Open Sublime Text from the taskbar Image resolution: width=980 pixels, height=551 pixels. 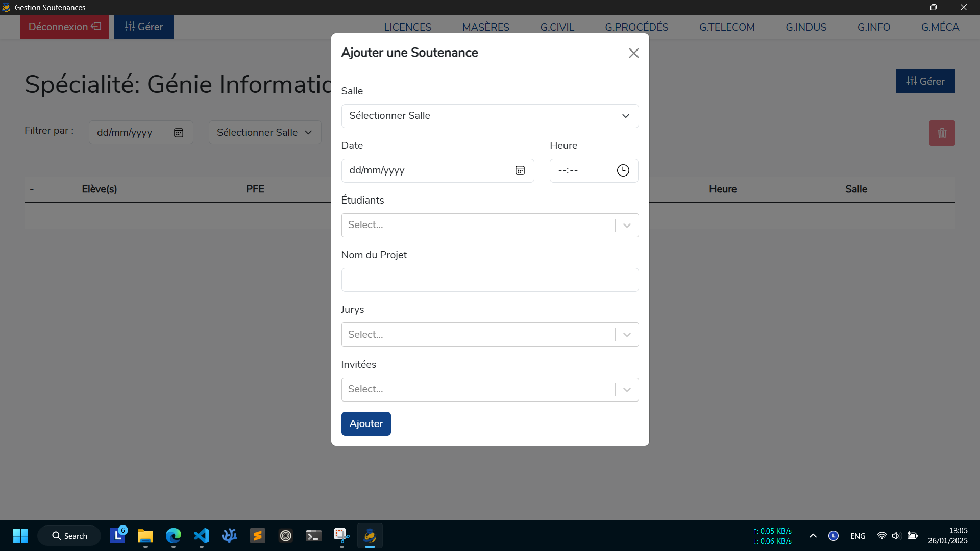[258, 536]
